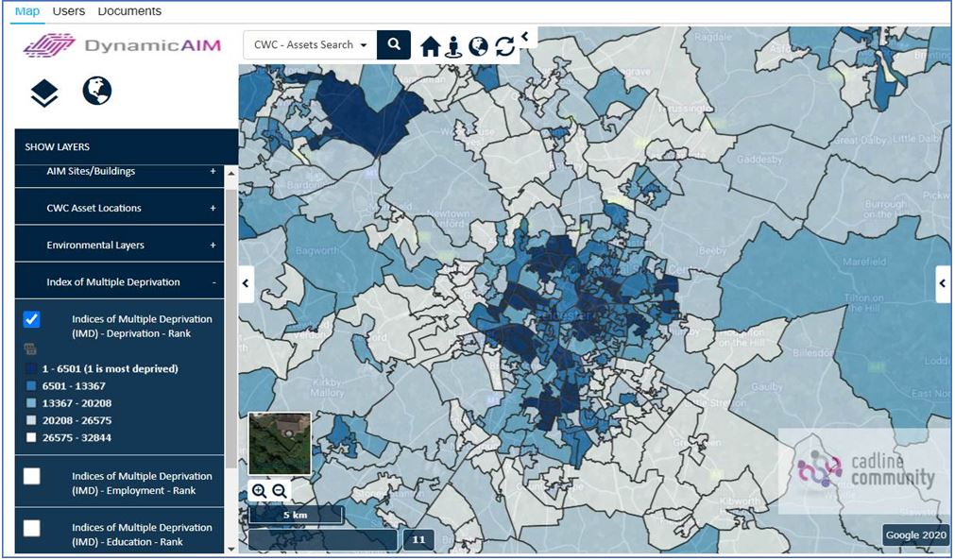This screenshot has height=560, width=955.
Task: Click the Indices of Multiple Deprivation - Deprivation label
Action: (x=142, y=326)
